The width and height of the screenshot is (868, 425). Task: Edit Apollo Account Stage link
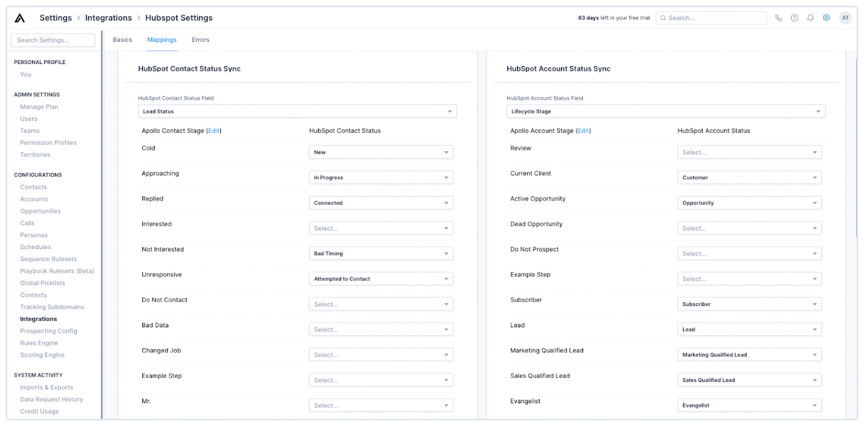coord(583,131)
